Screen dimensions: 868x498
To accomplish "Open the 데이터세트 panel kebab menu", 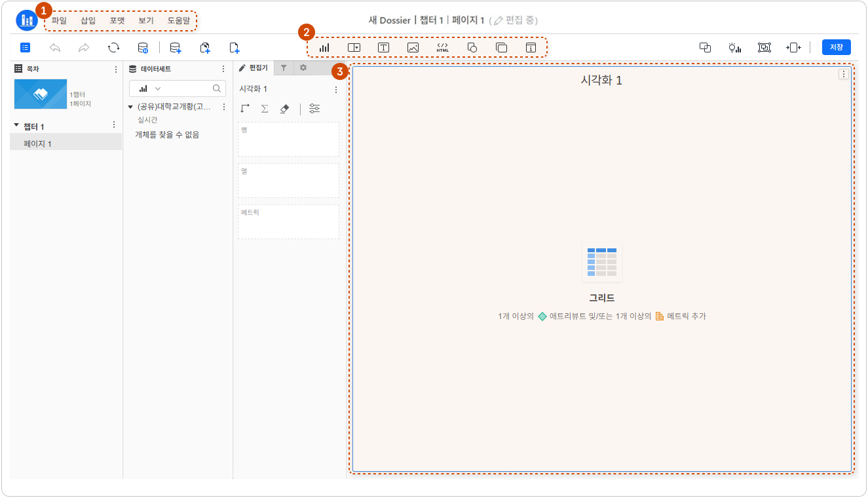I will coord(223,69).
